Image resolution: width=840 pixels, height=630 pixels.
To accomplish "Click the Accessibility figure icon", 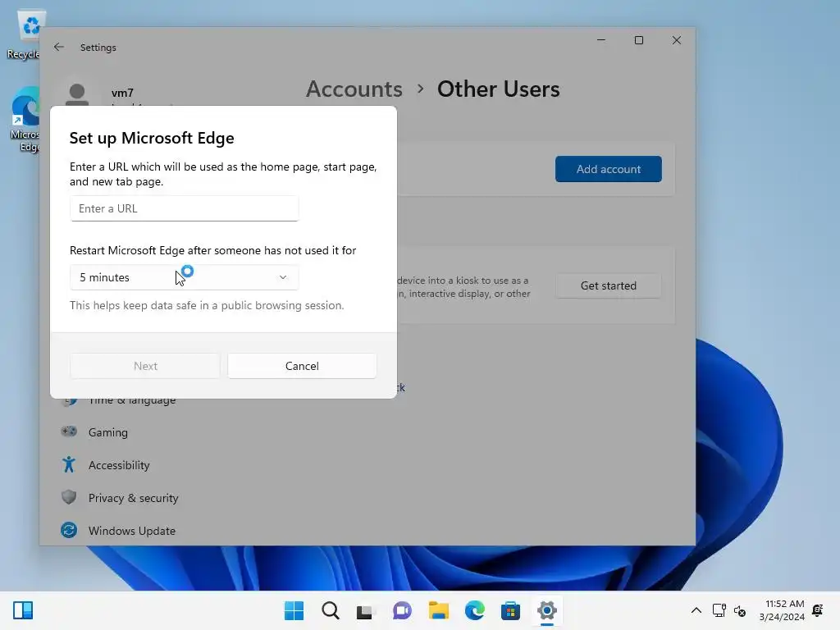I will (x=69, y=464).
